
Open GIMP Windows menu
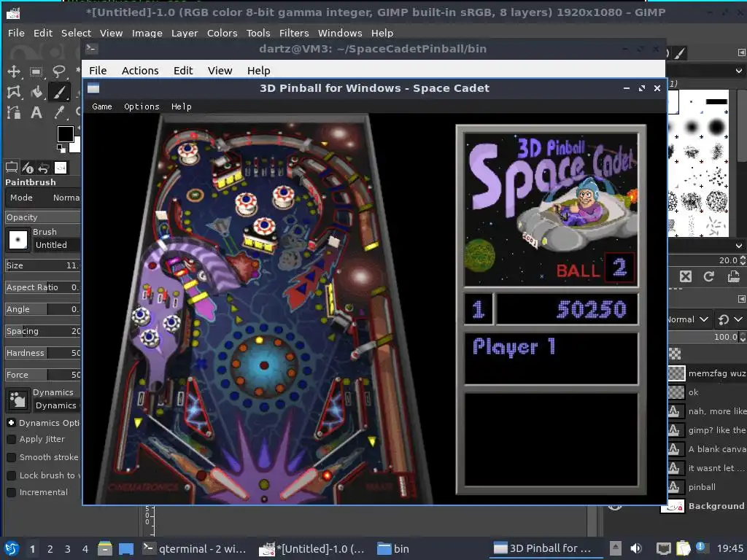(x=340, y=33)
